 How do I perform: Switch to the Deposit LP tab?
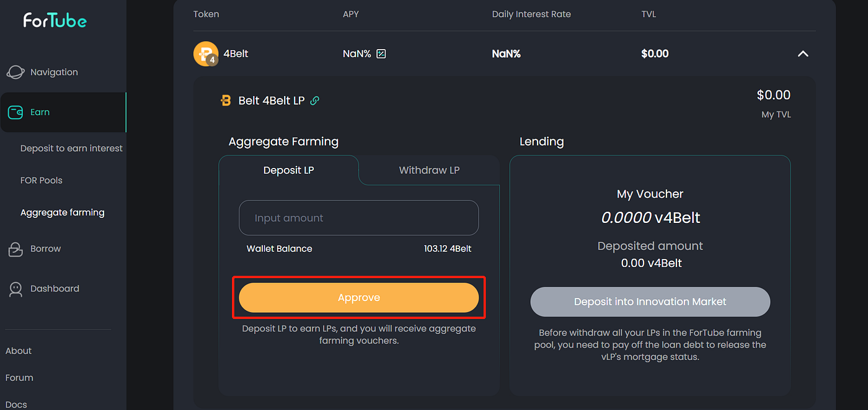[x=288, y=170]
